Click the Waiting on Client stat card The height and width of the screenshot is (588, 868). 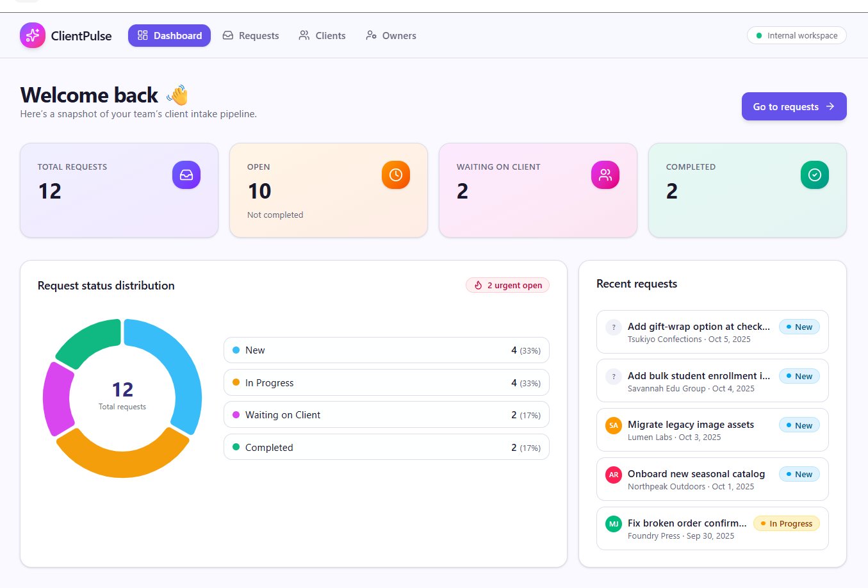(538, 190)
